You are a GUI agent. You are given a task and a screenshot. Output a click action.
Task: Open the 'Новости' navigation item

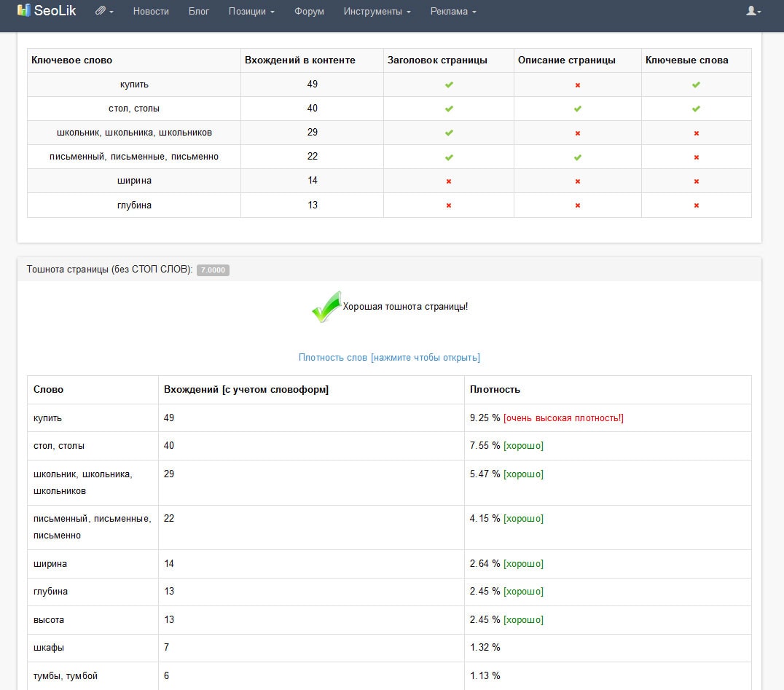coord(151,12)
